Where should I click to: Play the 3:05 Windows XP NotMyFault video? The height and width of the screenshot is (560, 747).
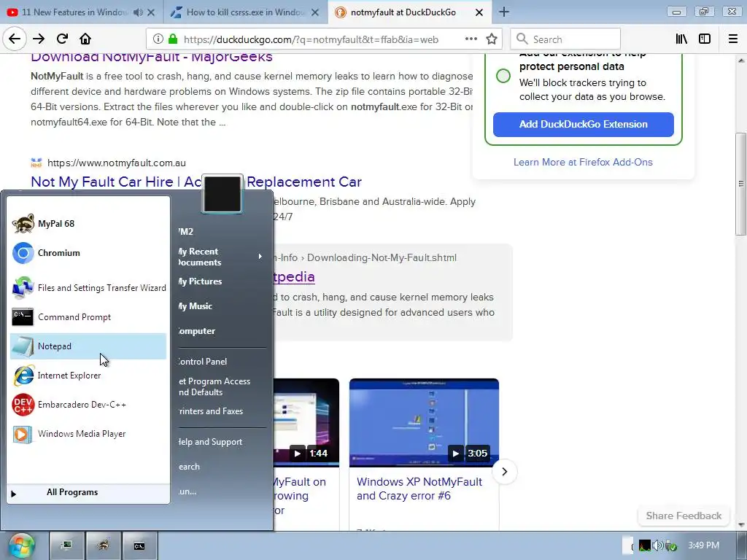(x=424, y=422)
